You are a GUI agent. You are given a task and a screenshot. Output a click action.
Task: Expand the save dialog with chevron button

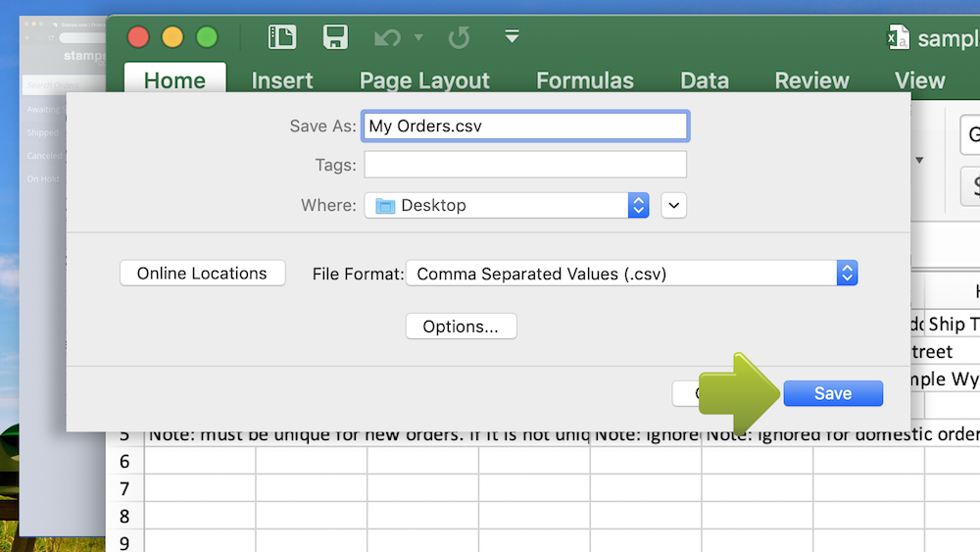point(674,205)
